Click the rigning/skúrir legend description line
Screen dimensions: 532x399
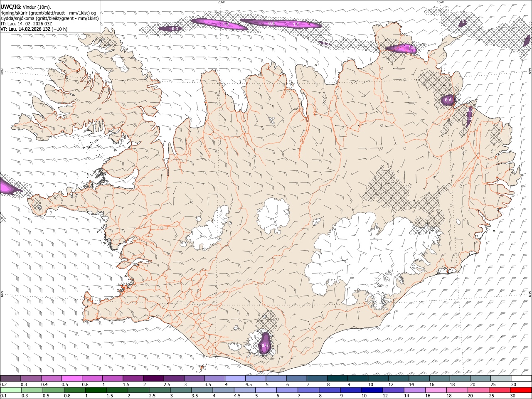point(48,13)
